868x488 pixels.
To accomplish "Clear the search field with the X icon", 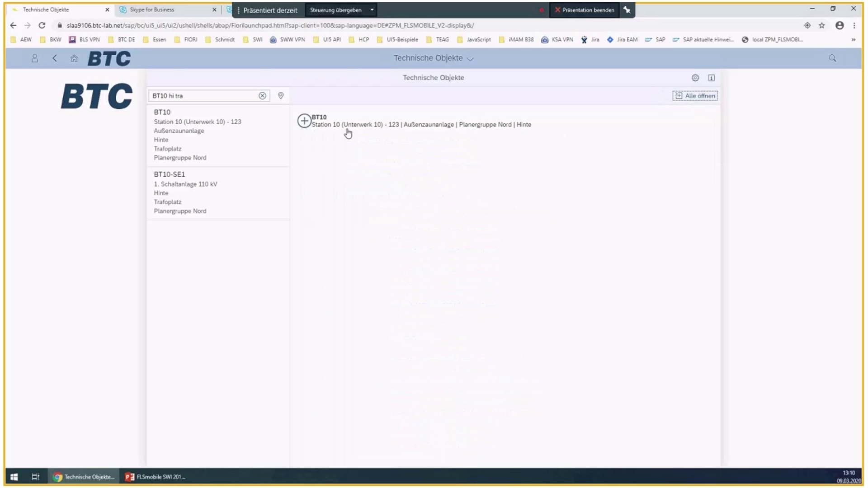I will click(262, 96).
